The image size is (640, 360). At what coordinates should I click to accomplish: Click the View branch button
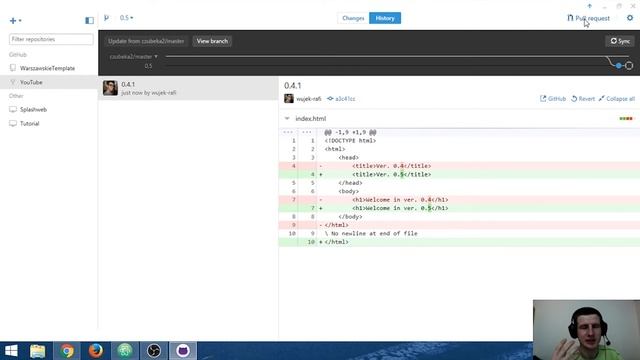tap(212, 41)
